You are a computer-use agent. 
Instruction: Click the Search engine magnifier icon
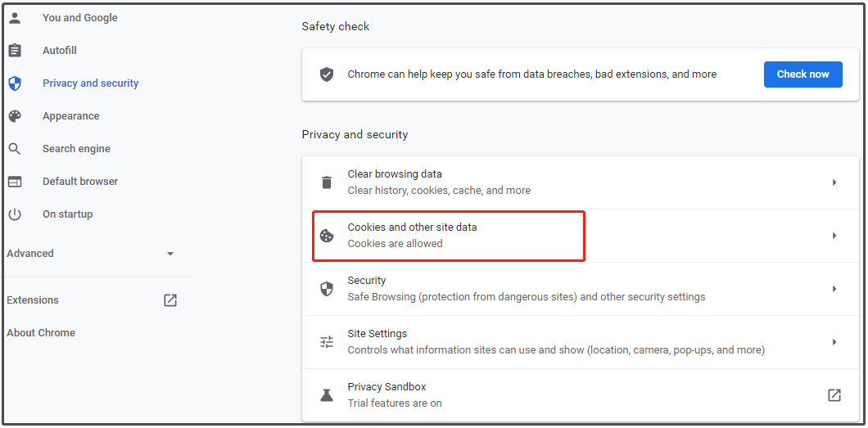tap(15, 149)
